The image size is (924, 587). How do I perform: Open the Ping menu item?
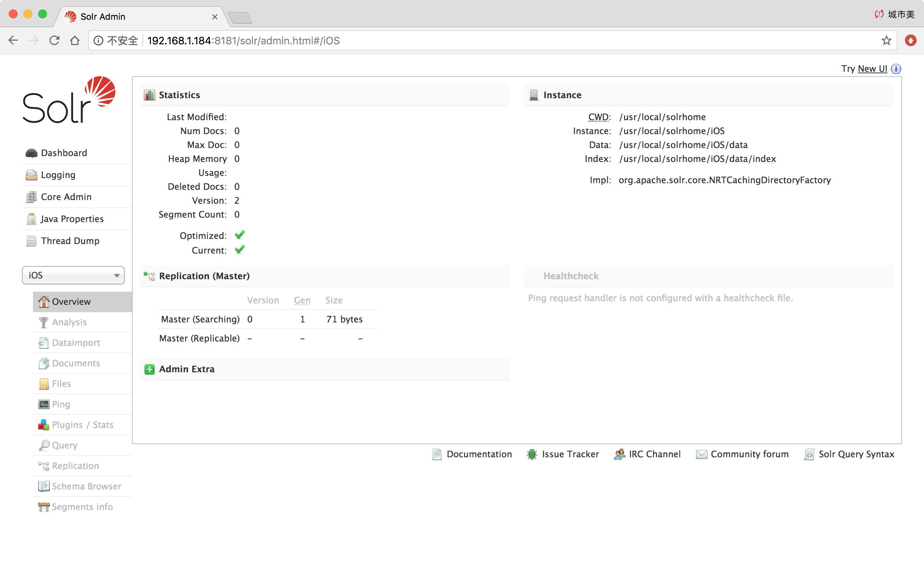click(x=61, y=405)
